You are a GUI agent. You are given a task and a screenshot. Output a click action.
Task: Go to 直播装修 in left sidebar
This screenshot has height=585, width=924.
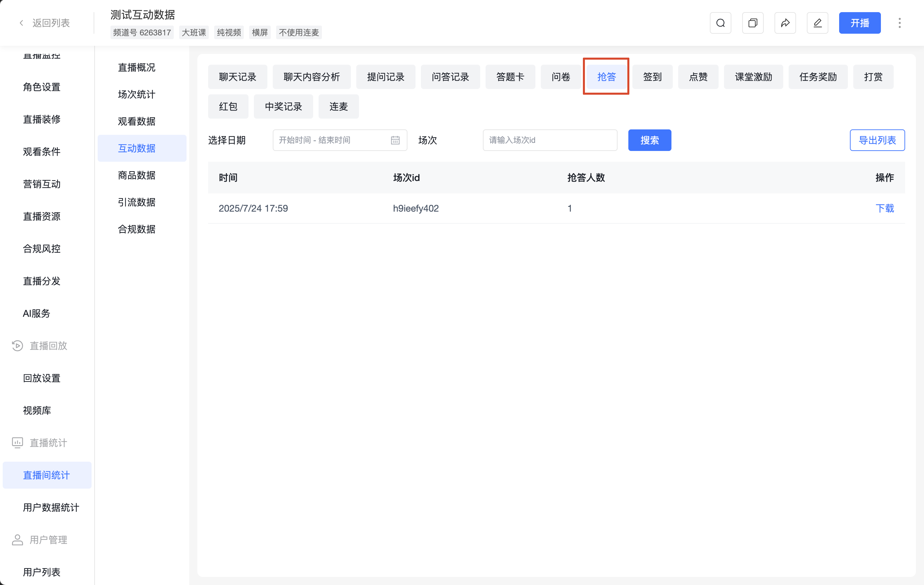[41, 119]
